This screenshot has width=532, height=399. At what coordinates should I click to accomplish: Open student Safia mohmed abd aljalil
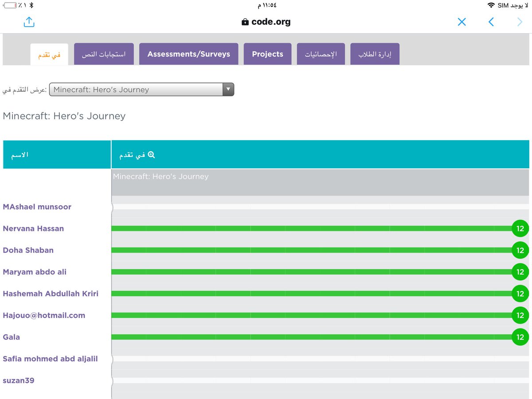50,359
